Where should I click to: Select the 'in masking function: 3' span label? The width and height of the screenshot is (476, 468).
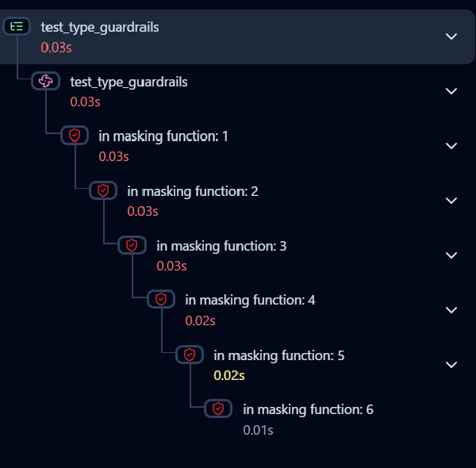tap(221, 246)
